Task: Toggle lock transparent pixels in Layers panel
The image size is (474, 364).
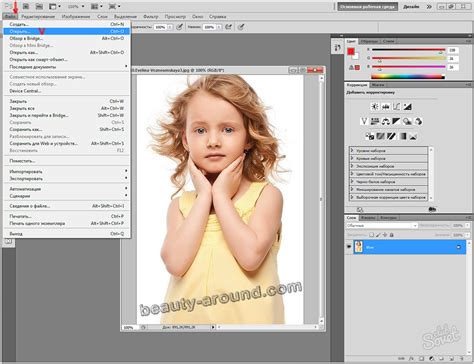Action: [371, 235]
